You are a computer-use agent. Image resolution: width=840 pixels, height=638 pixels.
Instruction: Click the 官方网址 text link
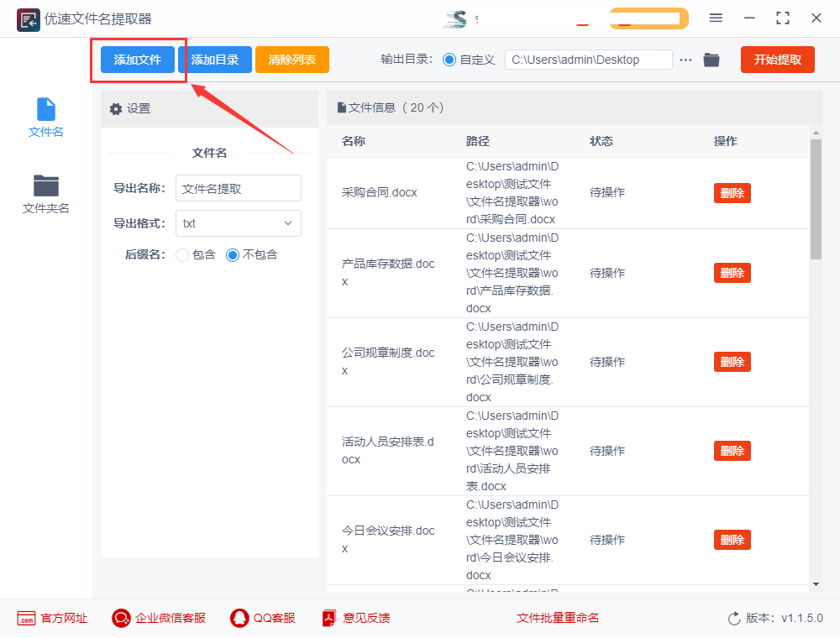coord(65,618)
